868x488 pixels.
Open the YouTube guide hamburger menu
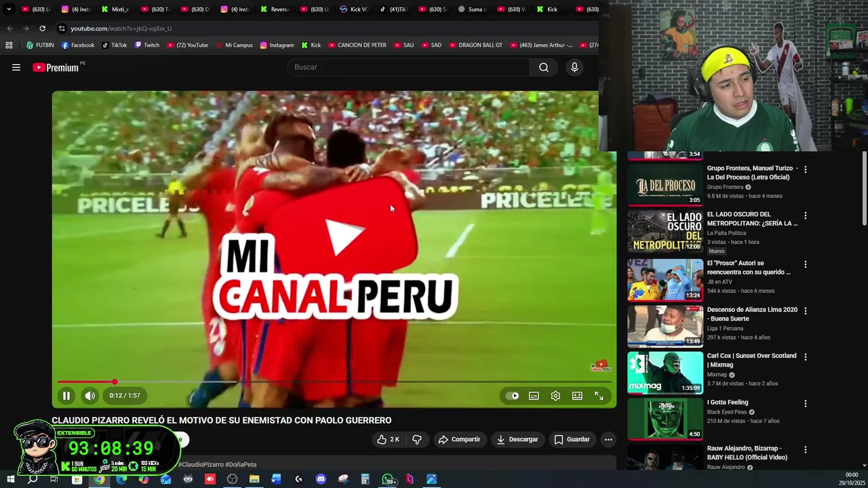pos(16,67)
